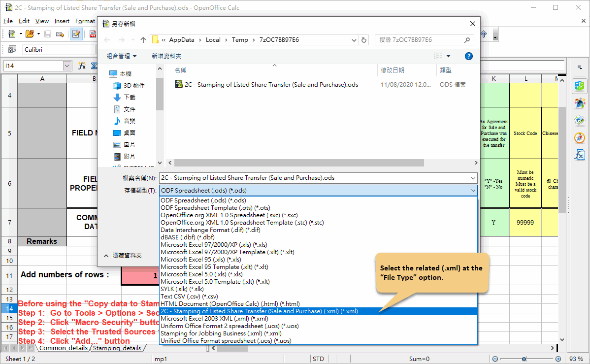Expand the address path history arrow
Image resolution: width=590 pixels, height=364 pixels.
coord(354,40)
